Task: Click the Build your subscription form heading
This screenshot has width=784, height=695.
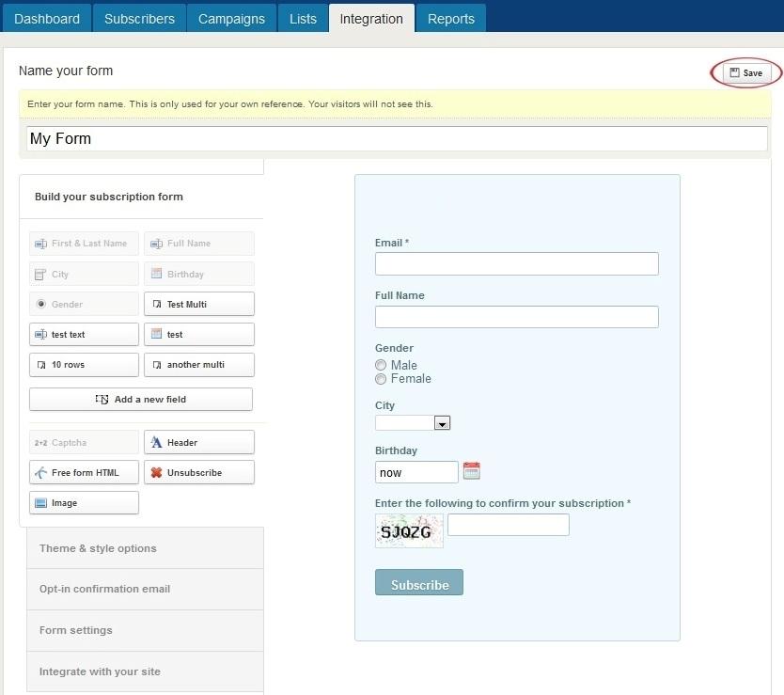Action: pos(109,197)
